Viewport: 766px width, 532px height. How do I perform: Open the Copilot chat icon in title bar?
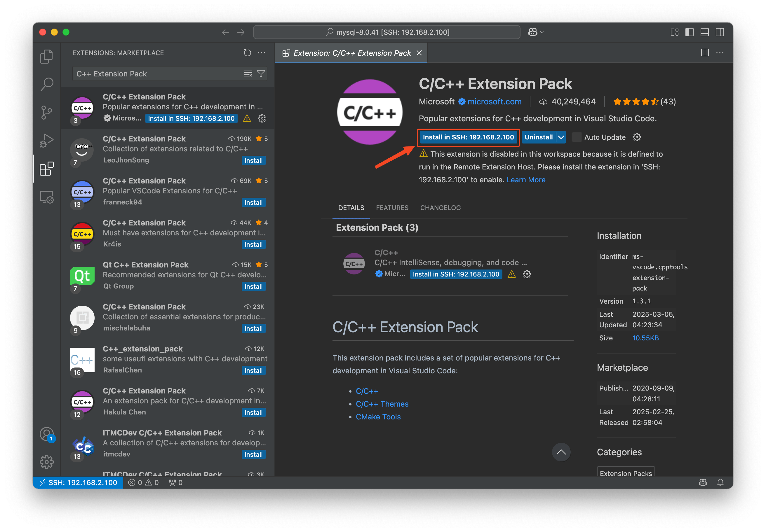(533, 32)
